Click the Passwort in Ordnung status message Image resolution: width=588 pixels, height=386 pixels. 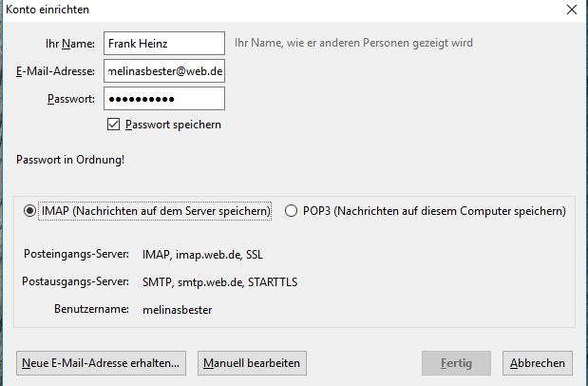70,160
